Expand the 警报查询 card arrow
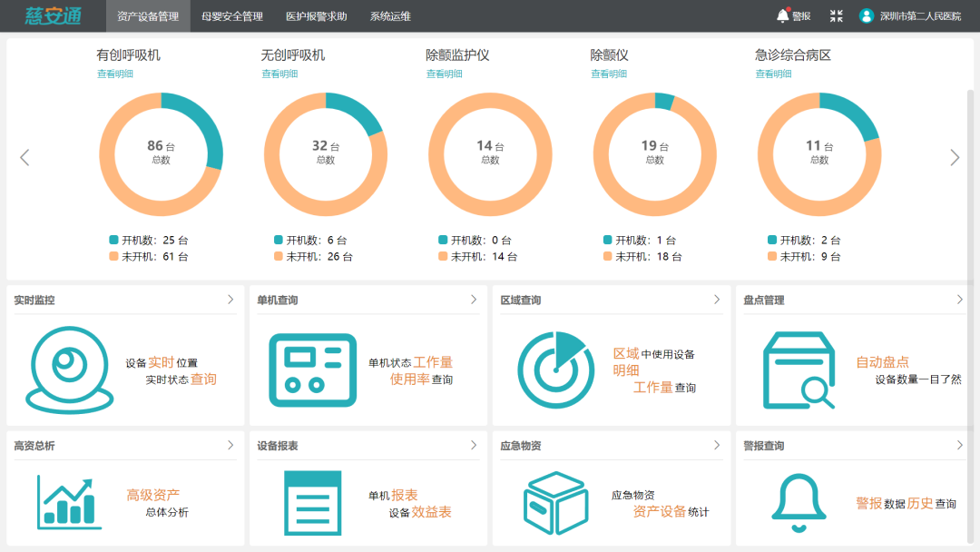Viewport: 980px width, 552px height. (960, 445)
